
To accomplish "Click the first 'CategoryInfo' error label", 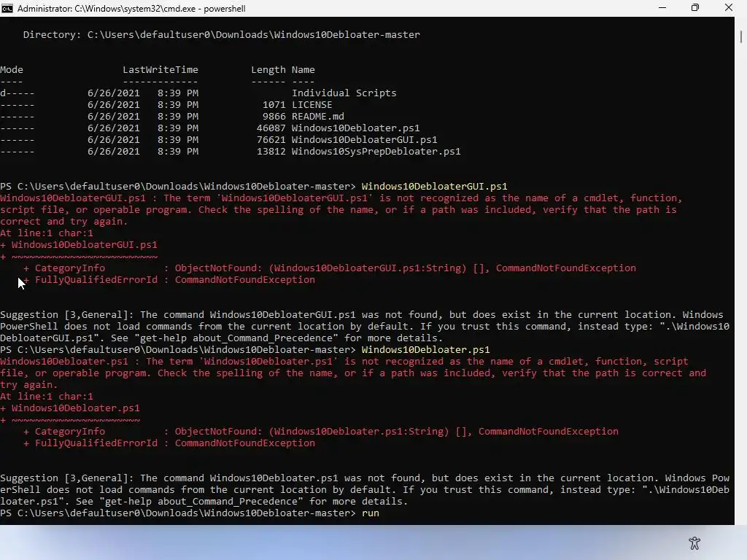I will [x=70, y=268].
